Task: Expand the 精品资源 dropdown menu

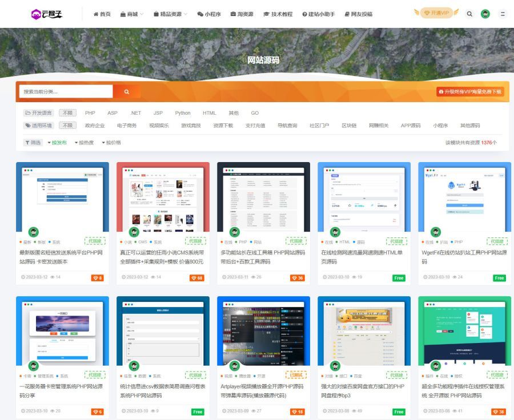Action: click(x=171, y=14)
